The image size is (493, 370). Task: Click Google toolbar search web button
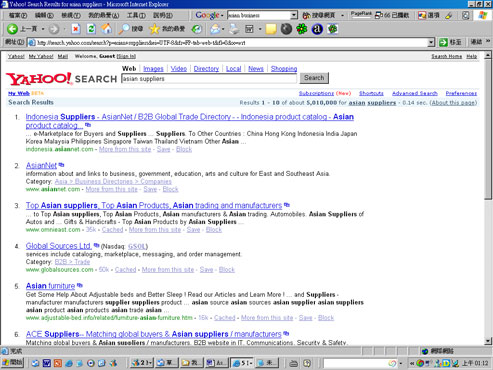(x=318, y=15)
